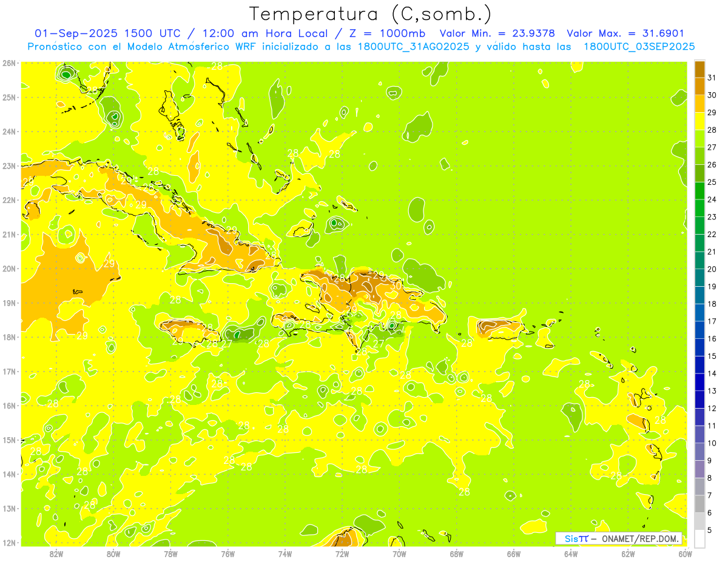Click the dark blue legend swatch between 13 and 14

(699, 383)
